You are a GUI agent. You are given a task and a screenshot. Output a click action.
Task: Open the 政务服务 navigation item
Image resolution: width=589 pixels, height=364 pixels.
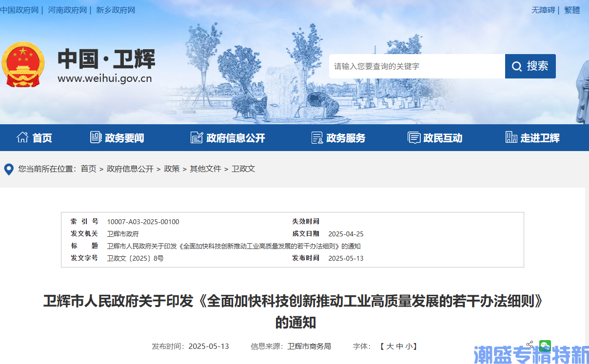[346, 138]
